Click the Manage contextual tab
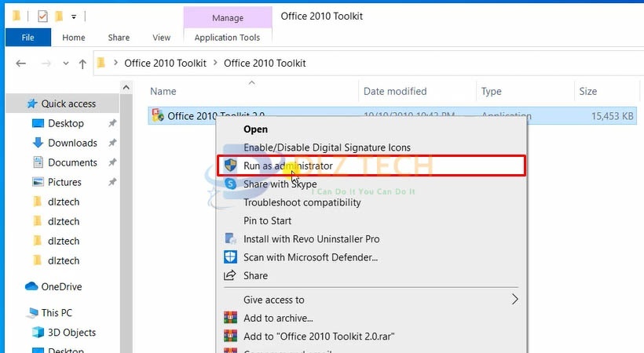The height and width of the screenshot is (353, 644). (x=228, y=17)
